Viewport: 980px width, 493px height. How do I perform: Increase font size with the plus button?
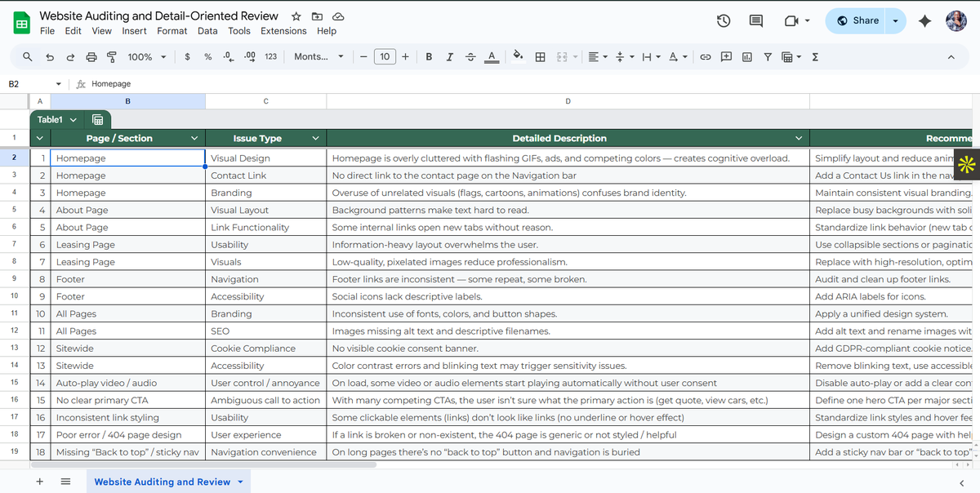pyautogui.click(x=405, y=57)
